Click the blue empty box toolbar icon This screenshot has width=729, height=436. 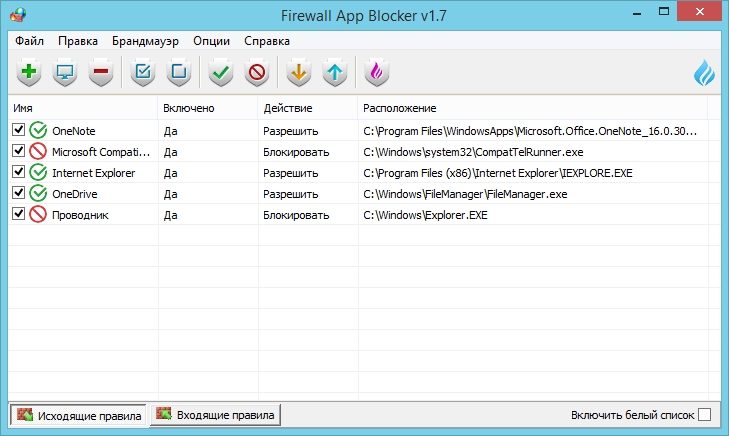[x=178, y=72]
